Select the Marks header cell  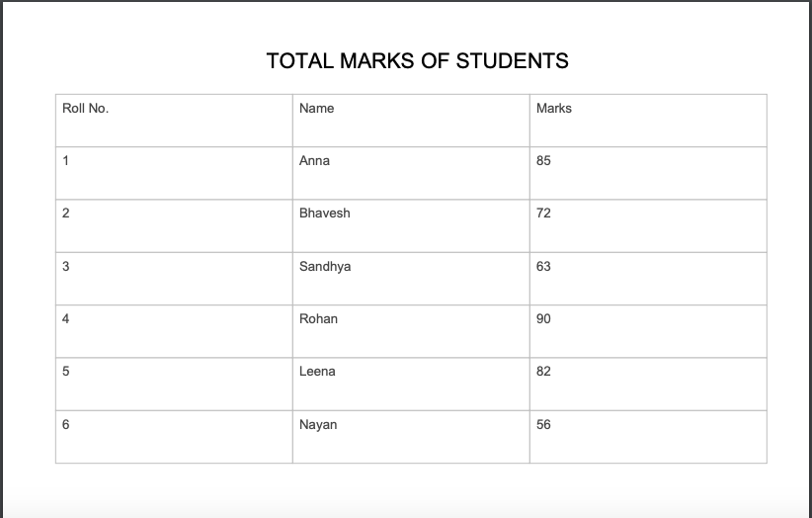pos(648,121)
